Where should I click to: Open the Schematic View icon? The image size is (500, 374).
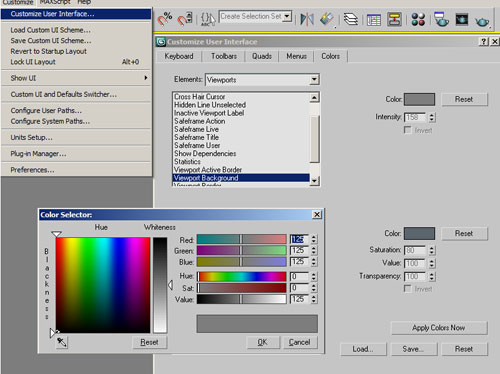(394, 19)
